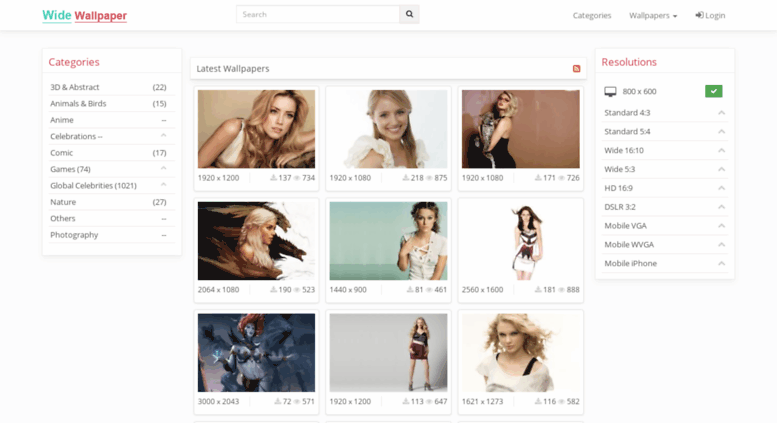Viewport: 777px width, 423px height.
Task: Select the 800 x 600 resolution text
Action: pyautogui.click(x=639, y=91)
